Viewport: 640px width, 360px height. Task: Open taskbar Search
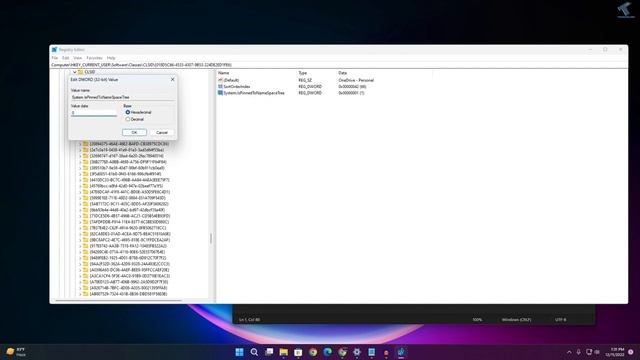pyautogui.click(x=254, y=352)
